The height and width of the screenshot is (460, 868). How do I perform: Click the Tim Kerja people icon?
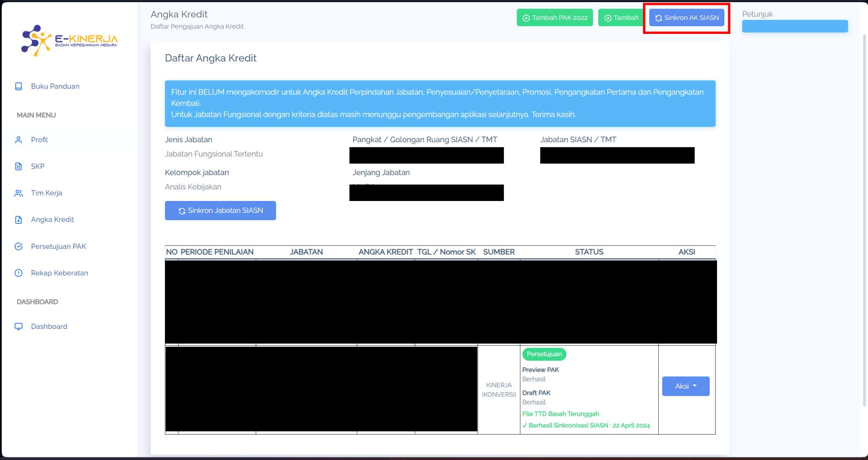(19, 193)
